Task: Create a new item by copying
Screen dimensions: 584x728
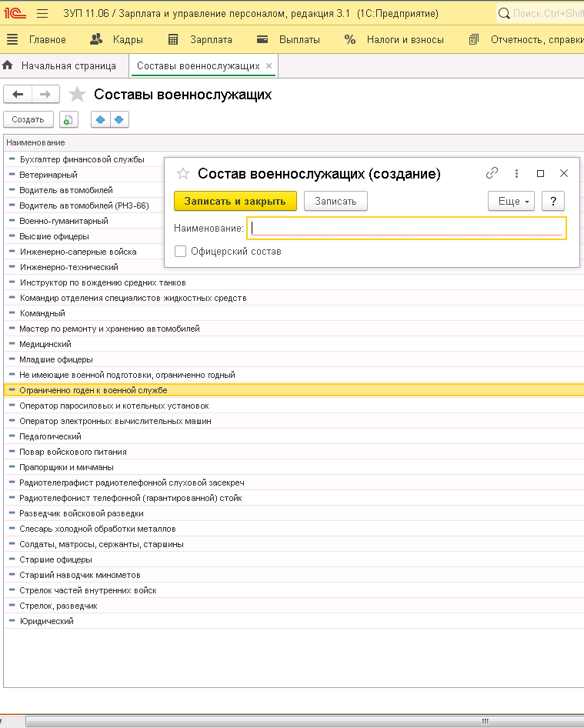Action: [x=68, y=120]
